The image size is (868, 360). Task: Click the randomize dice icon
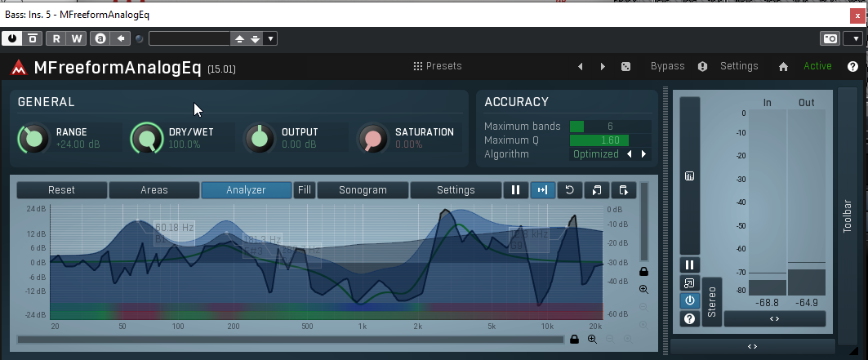[x=625, y=67]
